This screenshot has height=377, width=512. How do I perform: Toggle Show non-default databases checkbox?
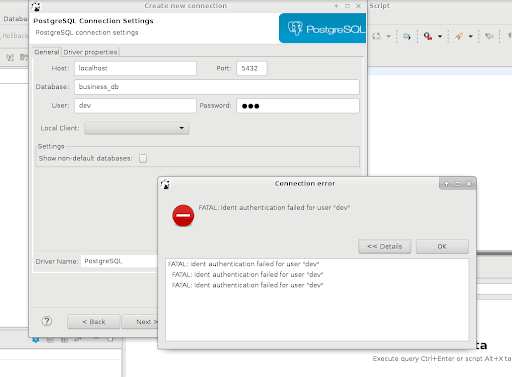[x=143, y=158]
